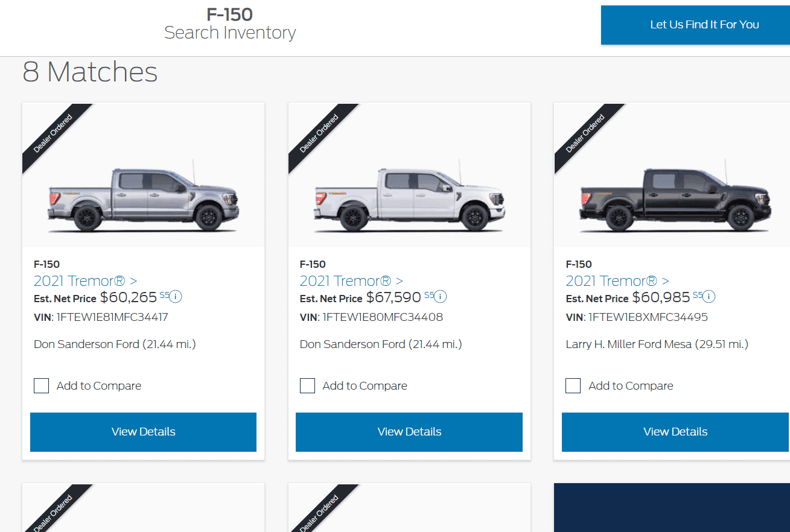Image resolution: width=790 pixels, height=532 pixels.
Task: Click the F-150 Search Inventory heading
Action: point(230,24)
